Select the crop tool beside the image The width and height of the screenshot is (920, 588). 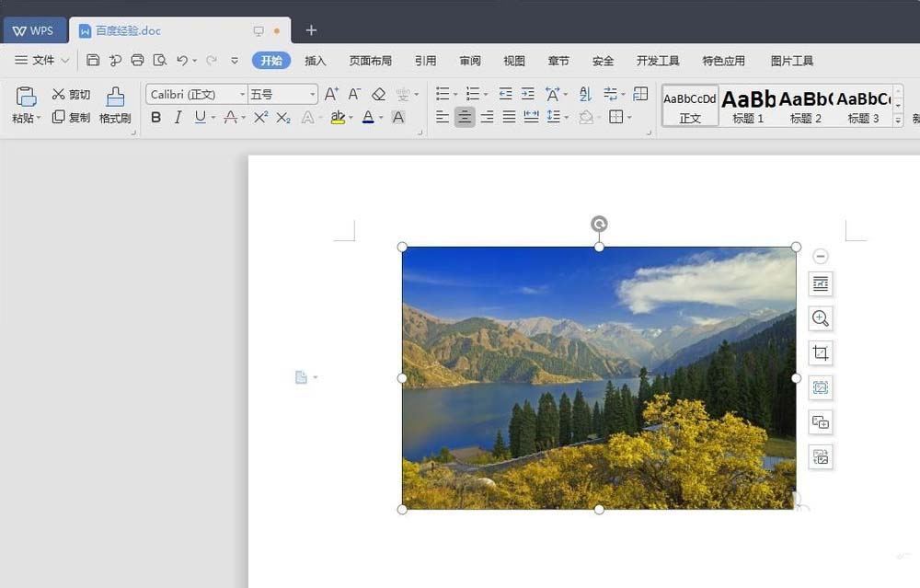tap(821, 353)
